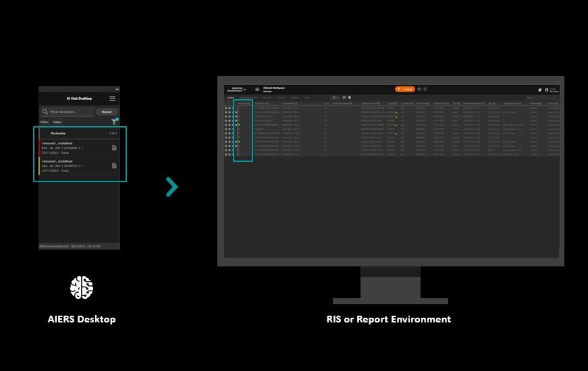Click the teal right chevron arrow

click(x=172, y=187)
